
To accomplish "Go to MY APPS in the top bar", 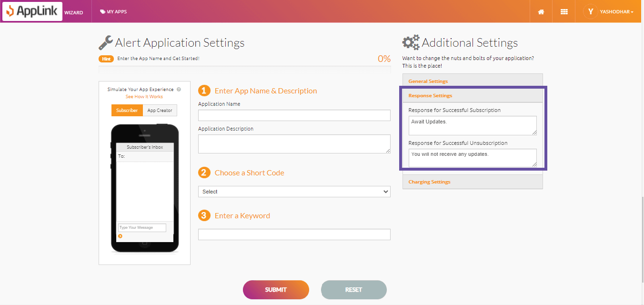I will (113, 12).
